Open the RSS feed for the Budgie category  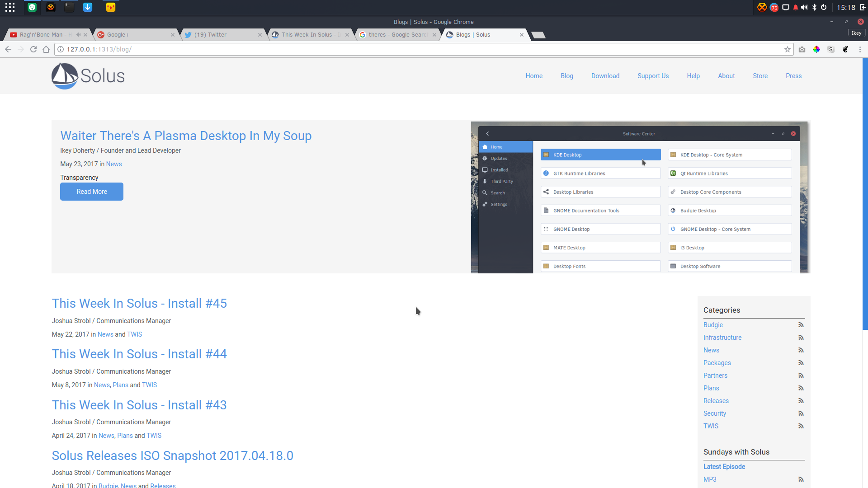tap(801, 325)
